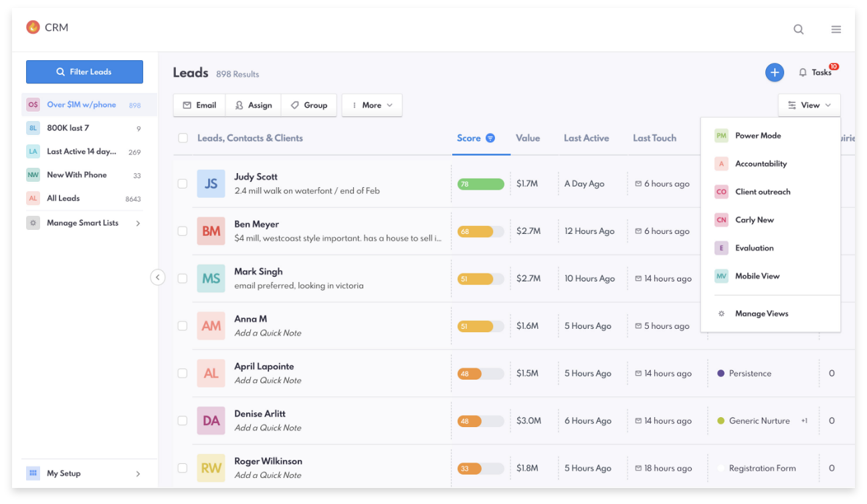Click the Filter Leads button
This screenshot has height=504, width=867.
84,72
